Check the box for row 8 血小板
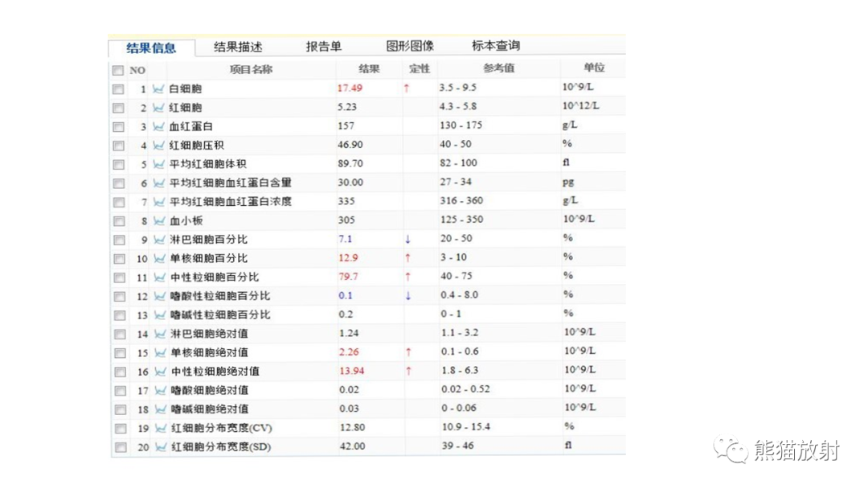This screenshot has width=868, height=489. click(119, 221)
